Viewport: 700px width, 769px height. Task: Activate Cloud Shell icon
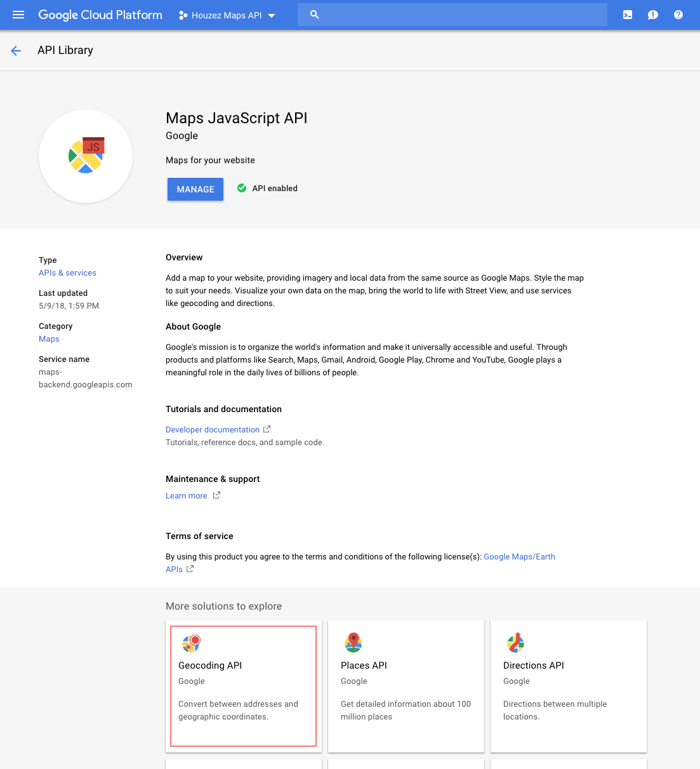click(628, 15)
